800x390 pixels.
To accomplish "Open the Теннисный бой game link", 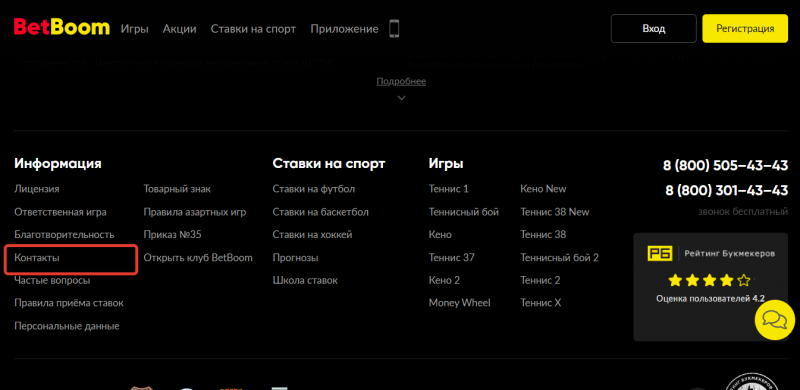I will coord(464,212).
